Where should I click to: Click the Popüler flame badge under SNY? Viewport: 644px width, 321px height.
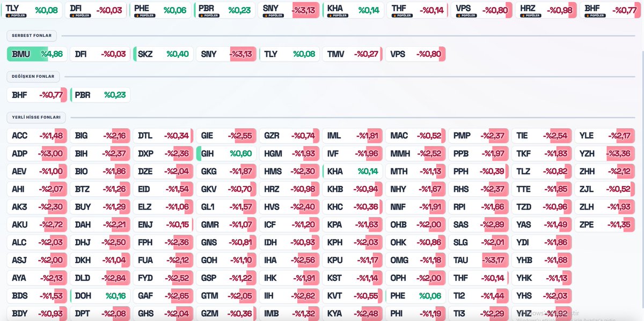(x=273, y=16)
